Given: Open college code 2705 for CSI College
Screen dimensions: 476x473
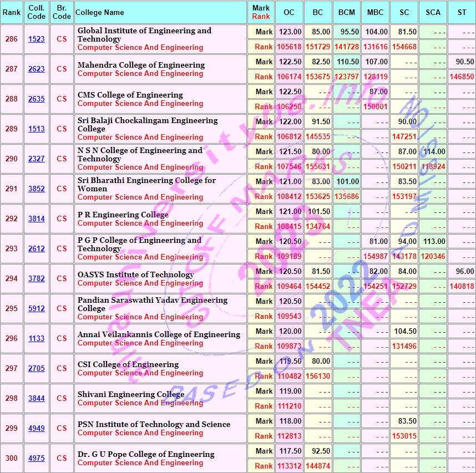Looking at the screenshot, I should pyautogui.click(x=37, y=369).
